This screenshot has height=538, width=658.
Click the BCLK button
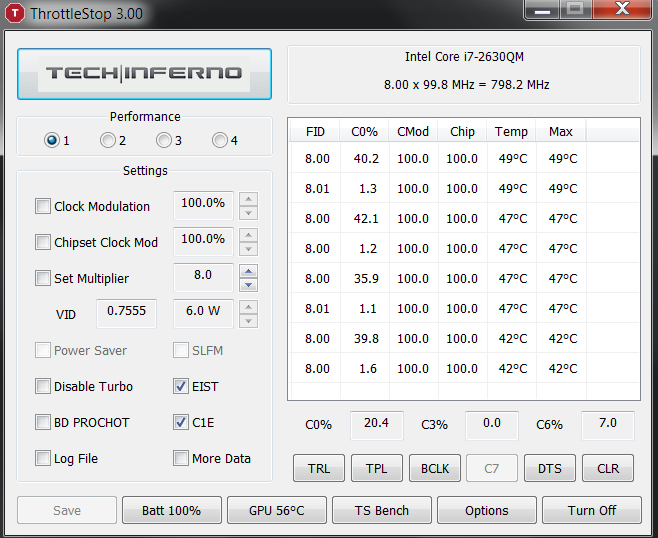(x=435, y=468)
